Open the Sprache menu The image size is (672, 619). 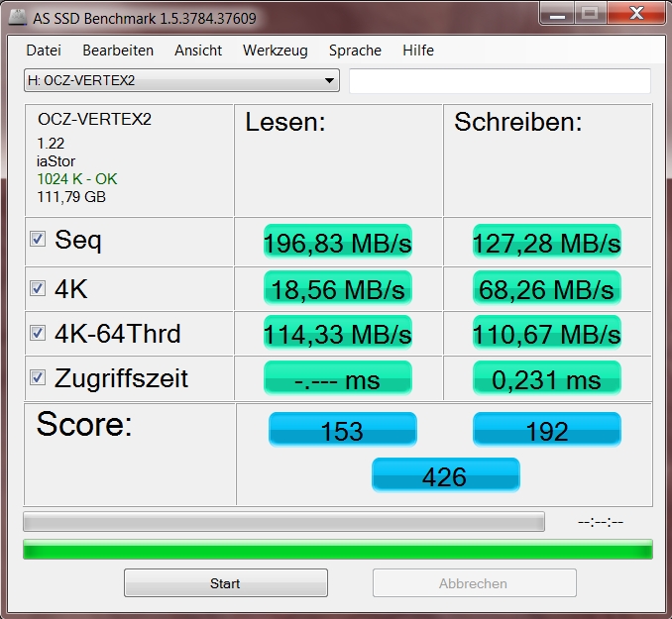355,51
